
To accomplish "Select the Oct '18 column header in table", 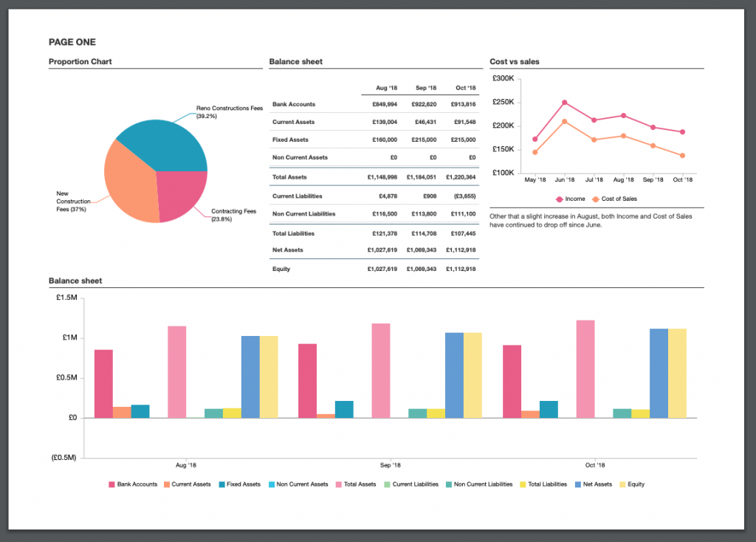I will 465,88.
